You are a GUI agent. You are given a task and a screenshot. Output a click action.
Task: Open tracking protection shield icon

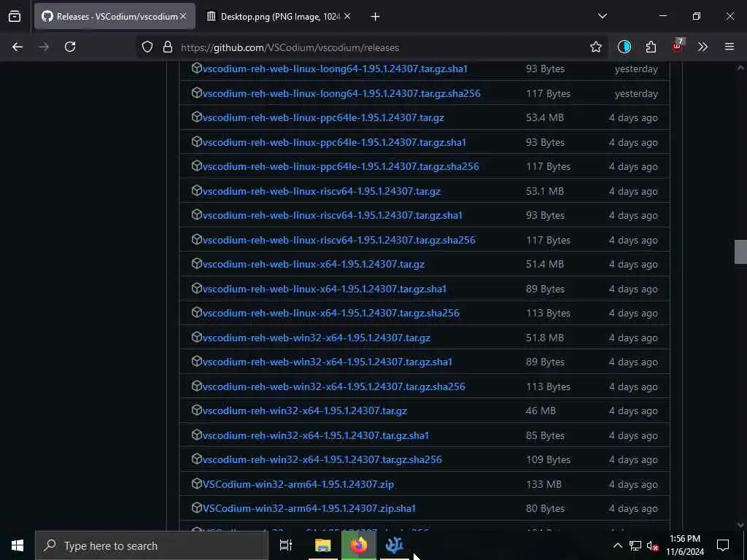tap(147, 47)
